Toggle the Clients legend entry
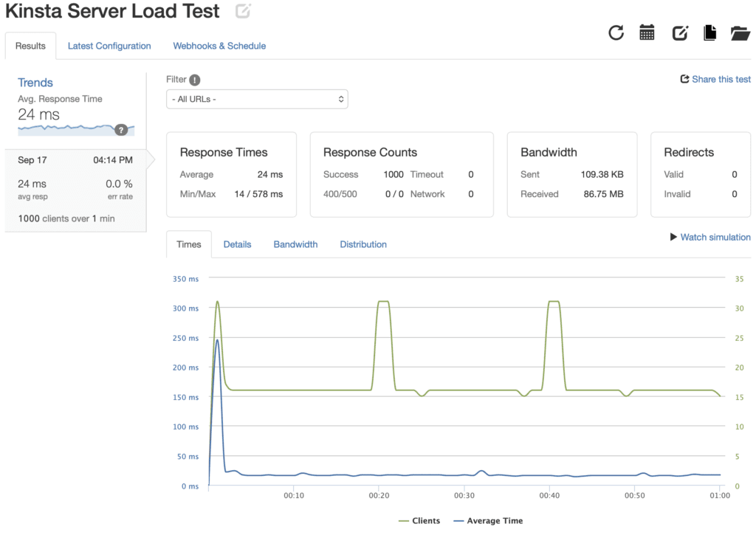 point(419,520)
